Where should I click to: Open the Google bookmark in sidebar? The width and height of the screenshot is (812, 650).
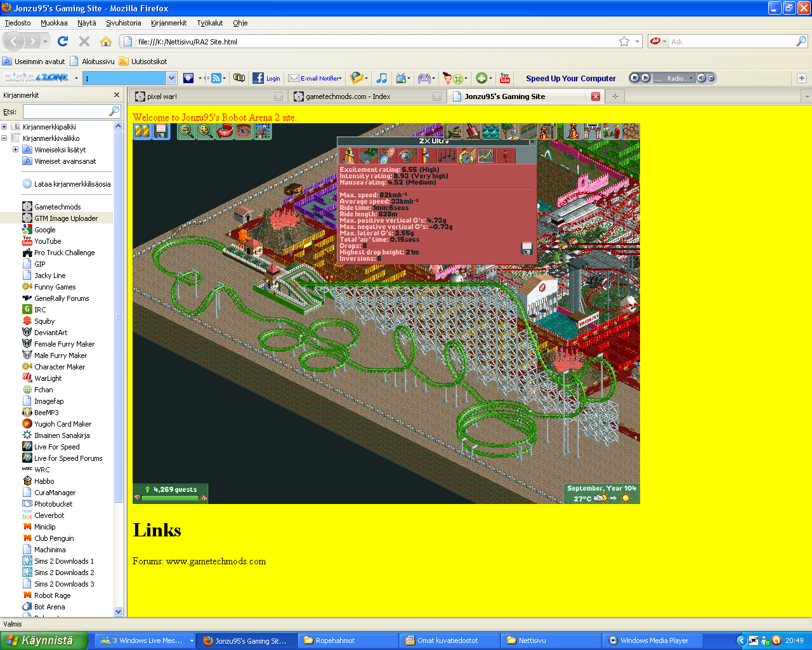[44, 230]
